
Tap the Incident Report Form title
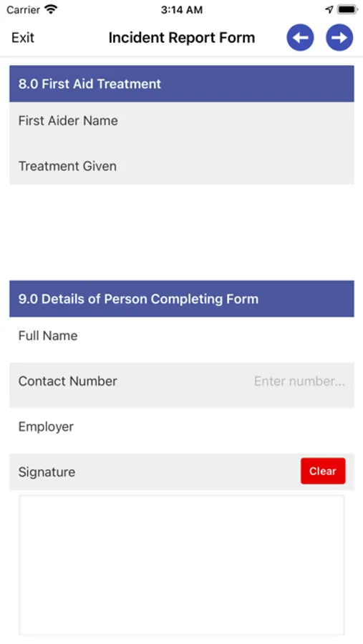click(182, 38)
